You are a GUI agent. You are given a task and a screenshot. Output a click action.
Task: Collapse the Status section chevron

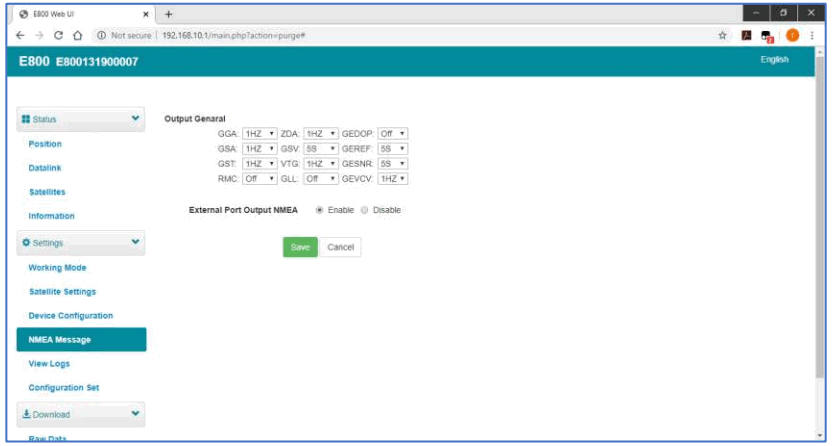pyautogui.click(x=135, y=118)
